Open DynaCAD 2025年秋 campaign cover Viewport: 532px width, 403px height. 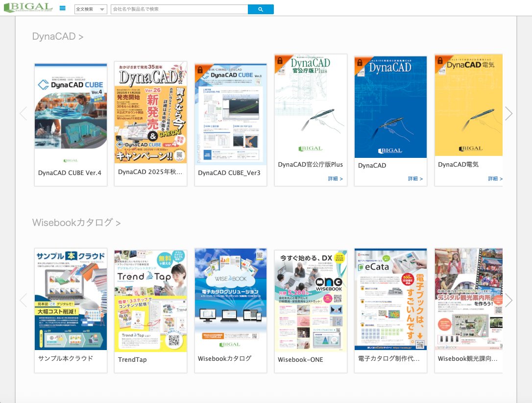151,112
